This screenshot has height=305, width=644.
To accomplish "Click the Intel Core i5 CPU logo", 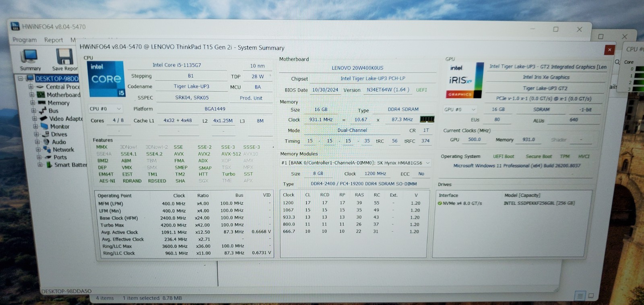I will coord(106,79).
